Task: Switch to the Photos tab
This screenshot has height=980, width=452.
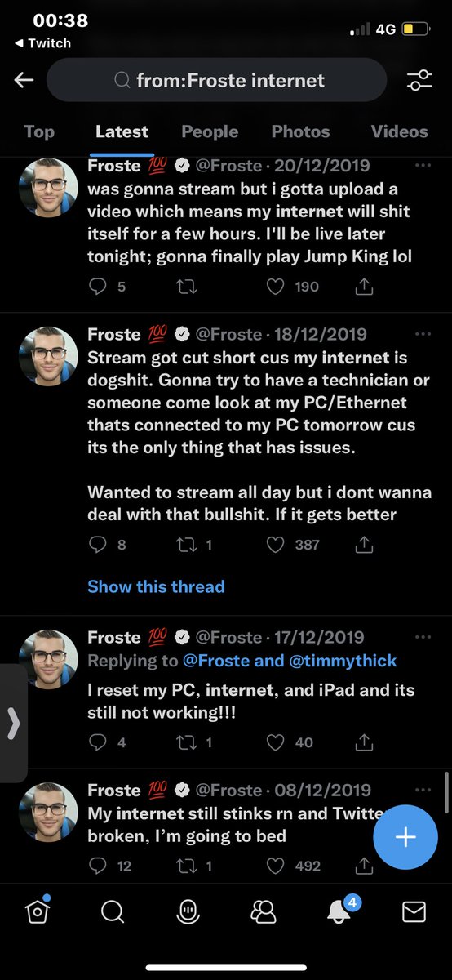Action: [x=300, y=131]
